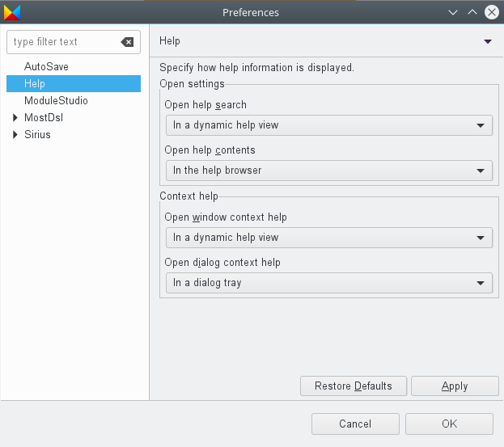
Task: Maximize the Preferences dialog with the up chevron
Action: [472, 12]
